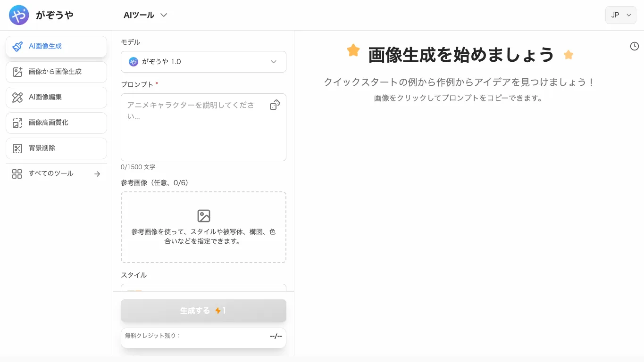The image size is (644, 362).
Task: Click the prompt text area
Action: (203, 127)
